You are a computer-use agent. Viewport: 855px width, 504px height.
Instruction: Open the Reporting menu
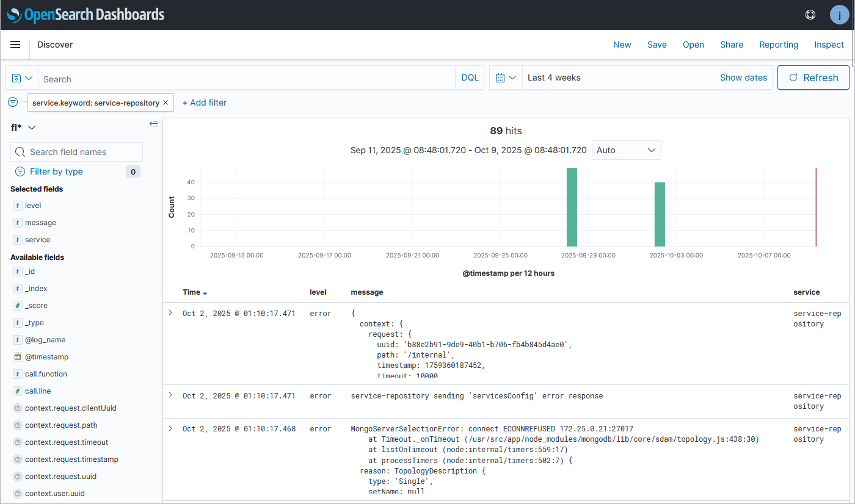coord(778,45)
